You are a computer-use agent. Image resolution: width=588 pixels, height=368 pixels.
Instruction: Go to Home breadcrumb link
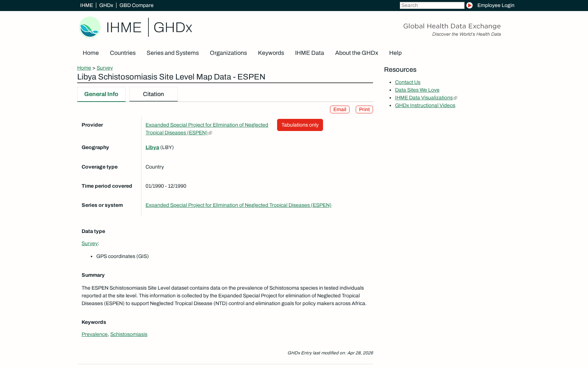click(84, 68)
